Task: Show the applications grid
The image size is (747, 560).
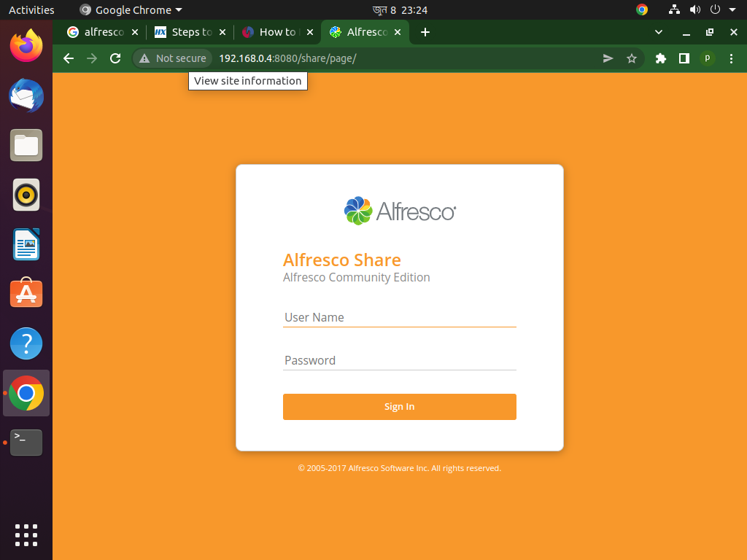Action: tap(26, 535)
